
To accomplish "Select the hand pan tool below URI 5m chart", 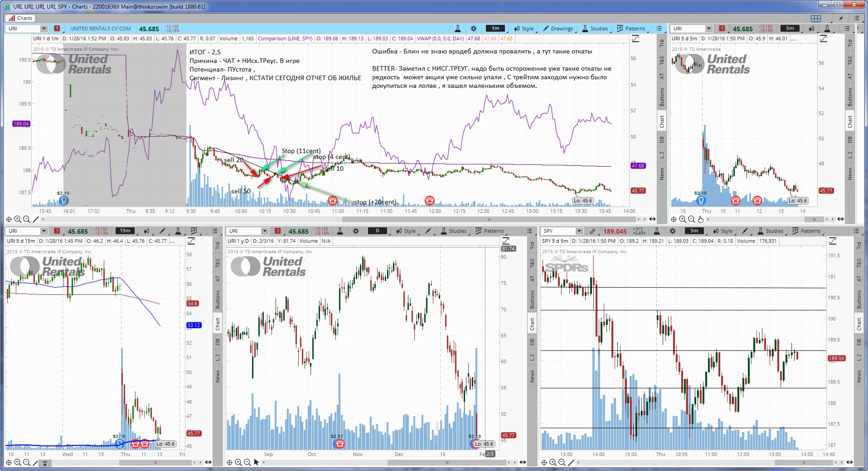I will click(700, 219).
